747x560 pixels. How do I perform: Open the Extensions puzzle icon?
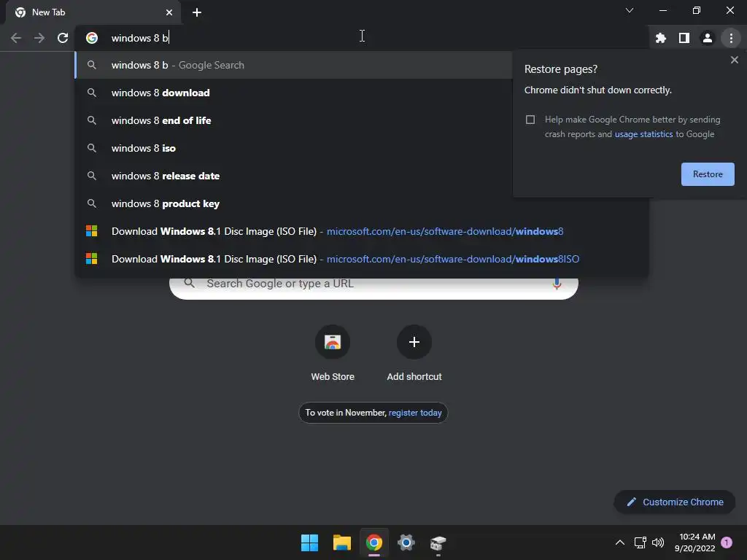pos(661,38)
